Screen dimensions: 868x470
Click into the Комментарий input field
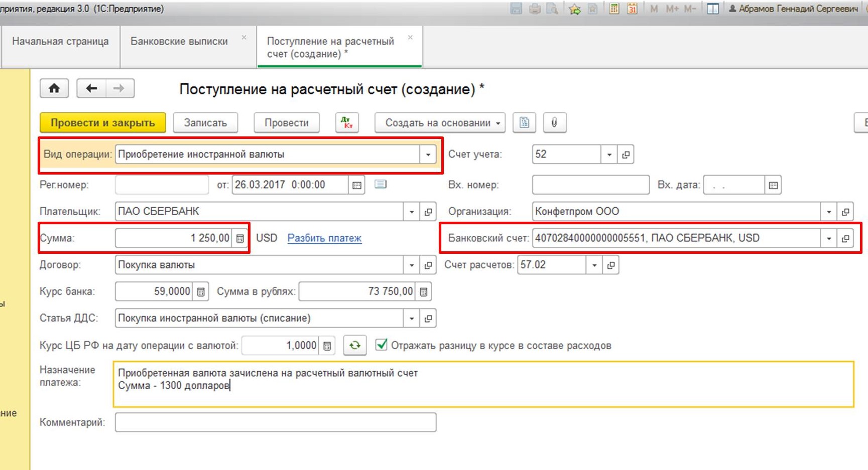[x=275, y=422]
